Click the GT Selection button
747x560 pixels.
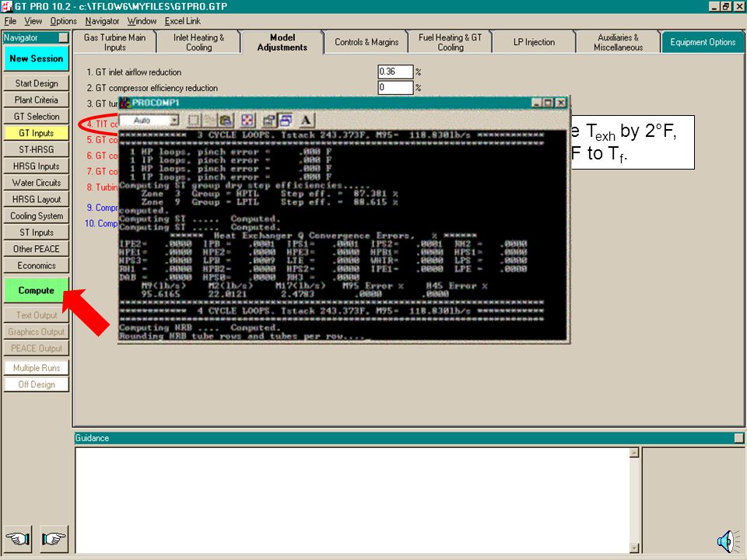click(x=37, y=117)
